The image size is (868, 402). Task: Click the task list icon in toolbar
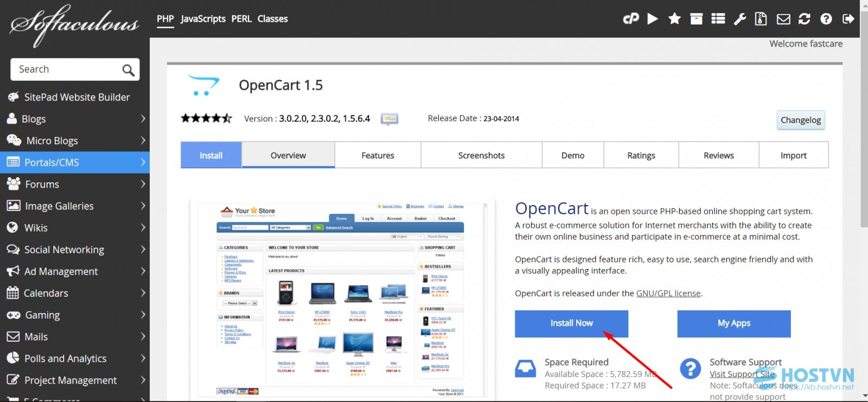718,19
